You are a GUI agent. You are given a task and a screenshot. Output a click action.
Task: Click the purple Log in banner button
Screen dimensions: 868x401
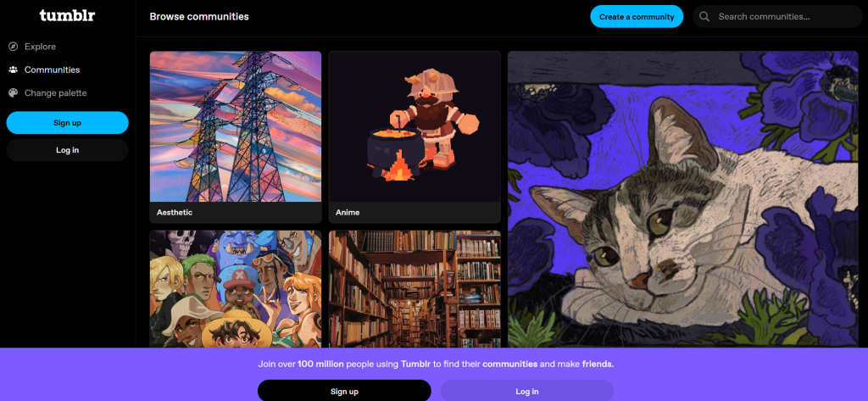(527, 391)
